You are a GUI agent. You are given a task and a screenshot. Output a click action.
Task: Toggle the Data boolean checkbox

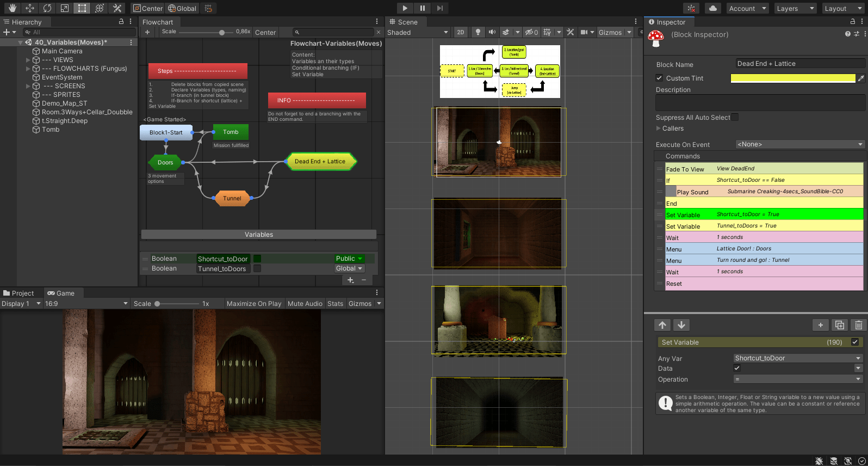coord(737,369)
